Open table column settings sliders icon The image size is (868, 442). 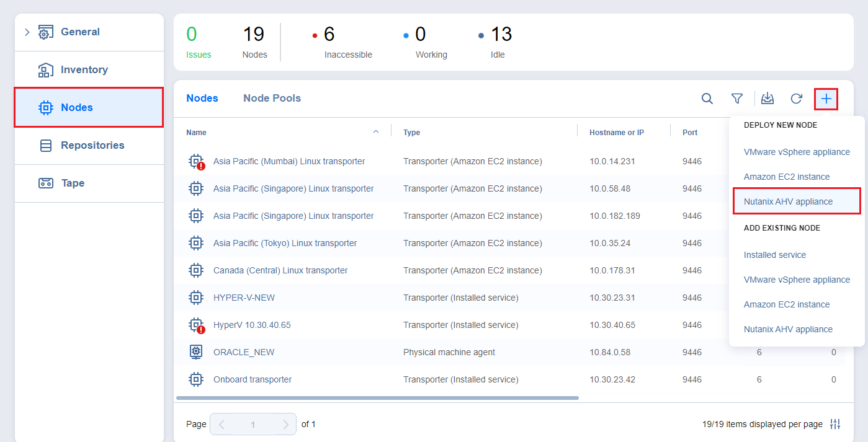tap(835, 424)
